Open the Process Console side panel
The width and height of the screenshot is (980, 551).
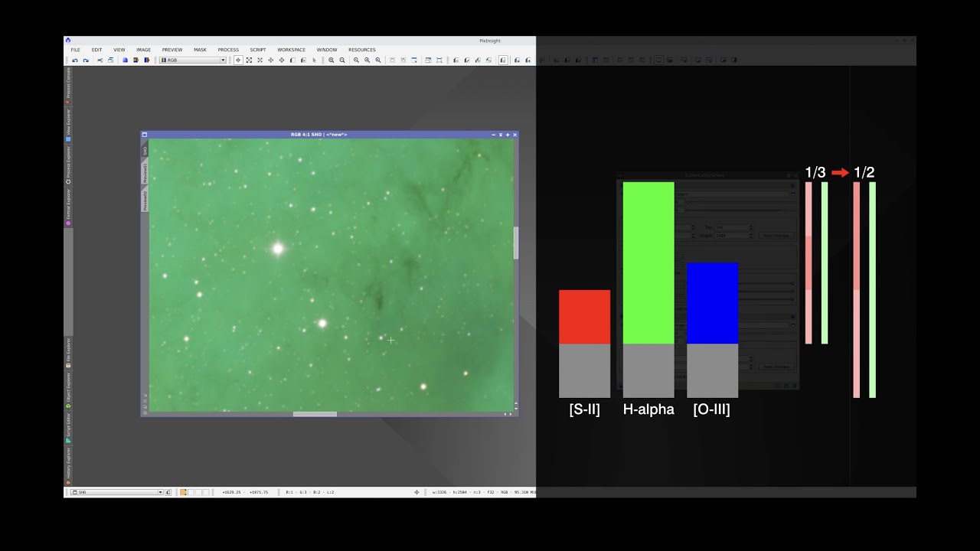tap(68, 85)
